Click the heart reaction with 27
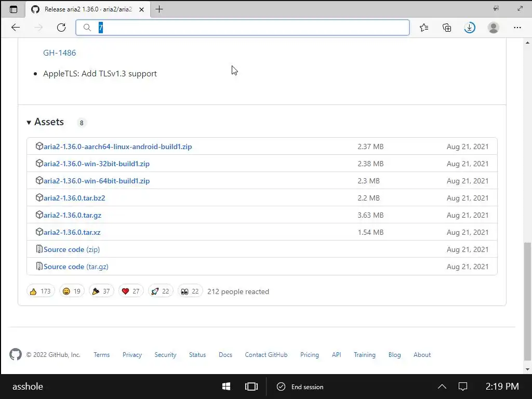 tap(130, 291)
